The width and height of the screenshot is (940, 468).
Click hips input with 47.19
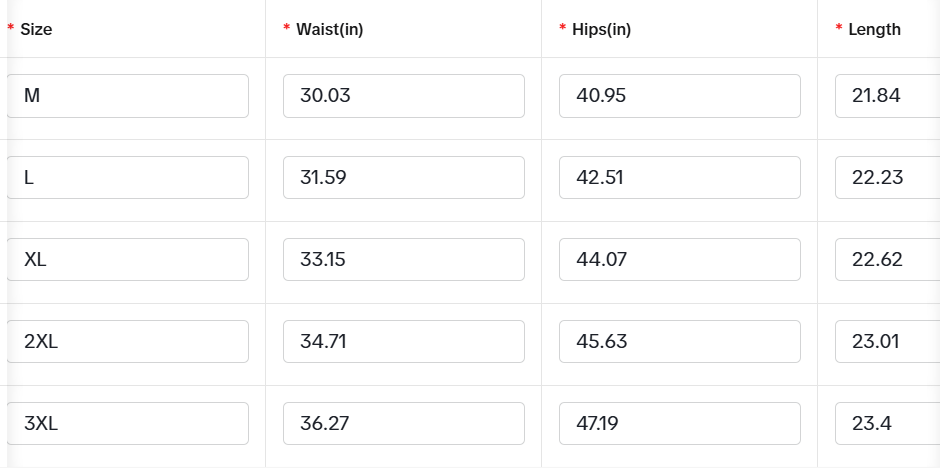680,424
